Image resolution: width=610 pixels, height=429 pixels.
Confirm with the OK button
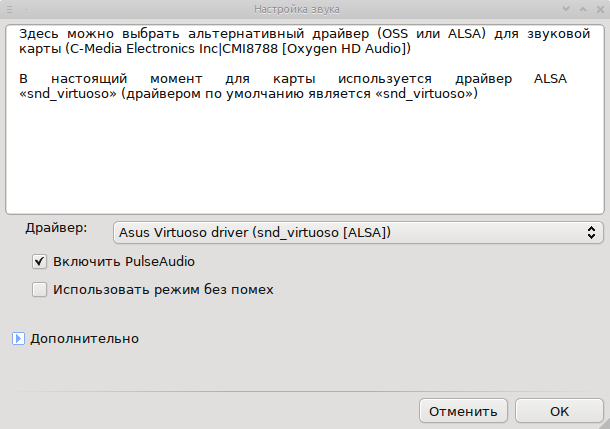[x=559, y=410]
